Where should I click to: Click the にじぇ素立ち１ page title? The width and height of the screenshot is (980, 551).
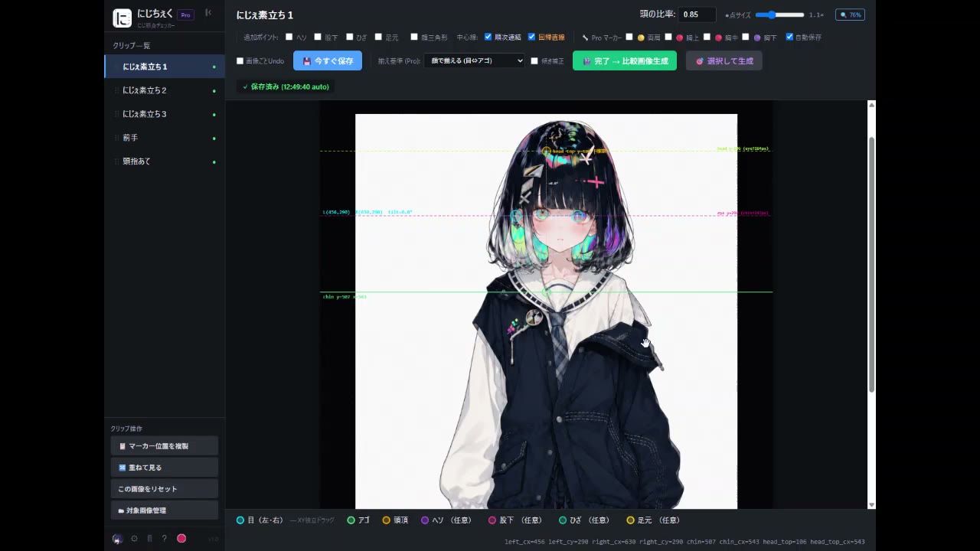click(265, 15)
